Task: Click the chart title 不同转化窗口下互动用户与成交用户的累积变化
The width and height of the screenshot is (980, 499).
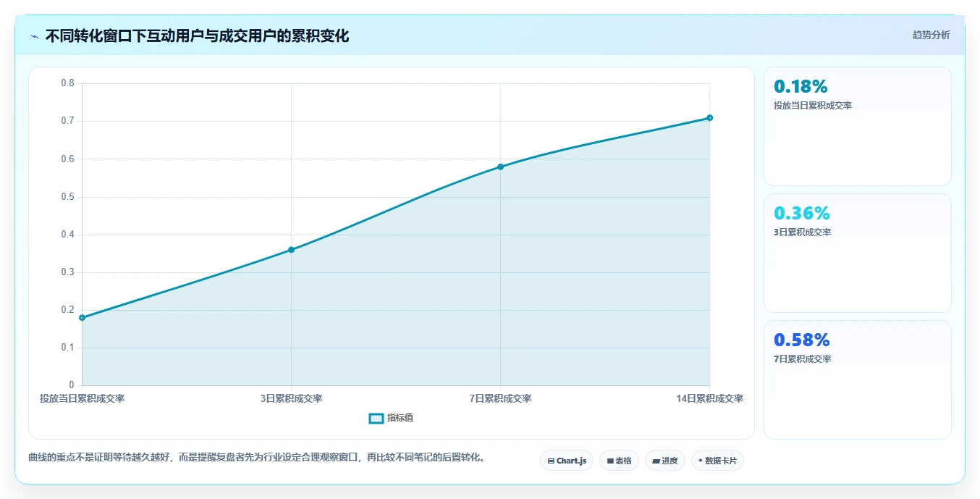Action: [197, 35]
